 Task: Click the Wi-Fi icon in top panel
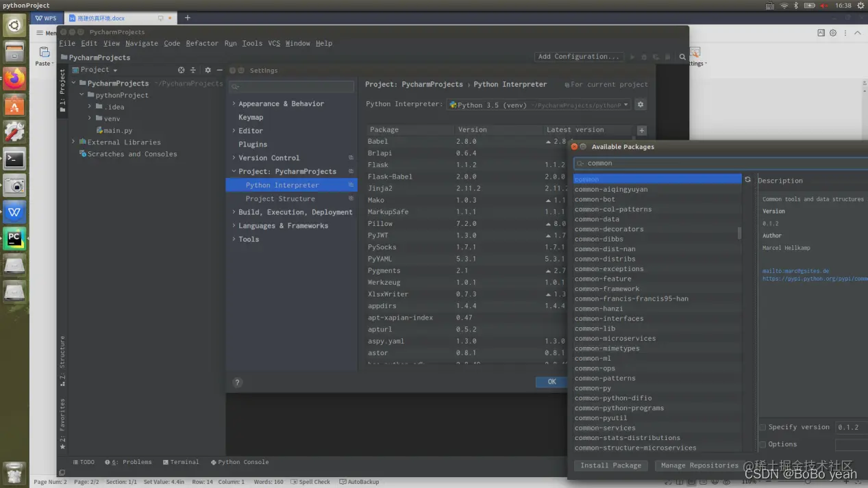(x=784, y=5)
